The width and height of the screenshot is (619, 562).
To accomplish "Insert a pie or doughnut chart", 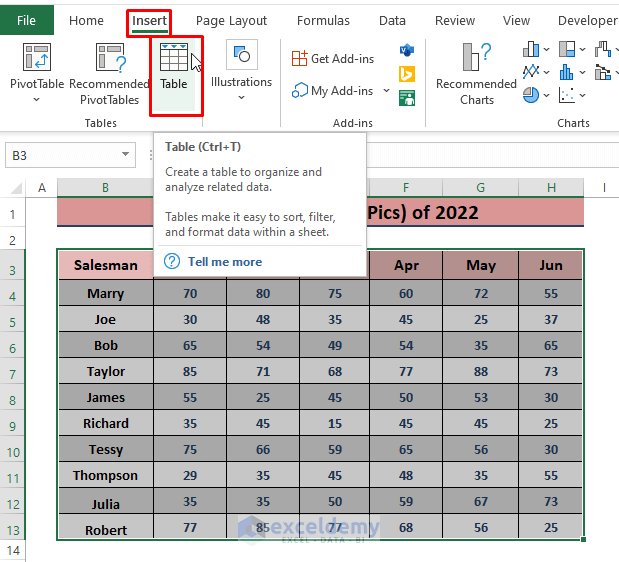I will pos(531,95).
